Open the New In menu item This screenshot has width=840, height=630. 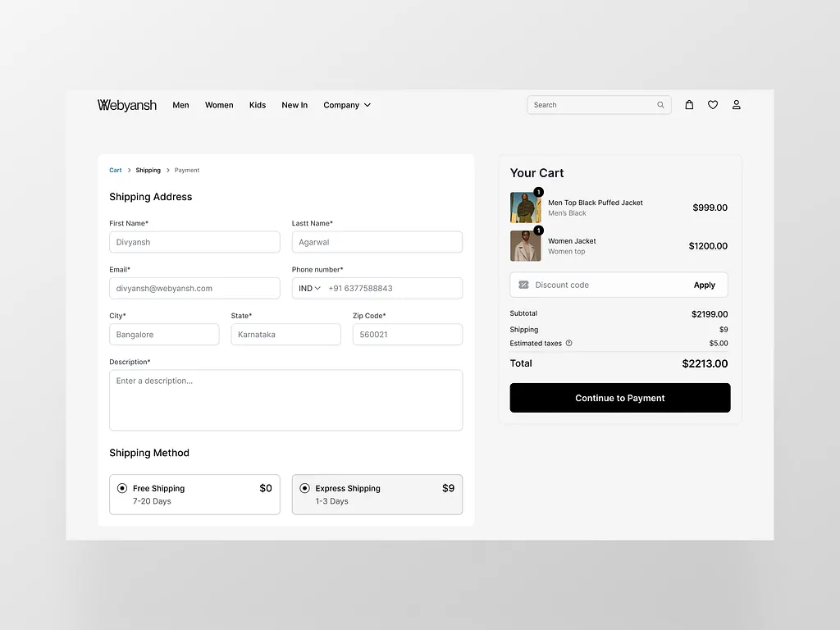coord(294,105)
